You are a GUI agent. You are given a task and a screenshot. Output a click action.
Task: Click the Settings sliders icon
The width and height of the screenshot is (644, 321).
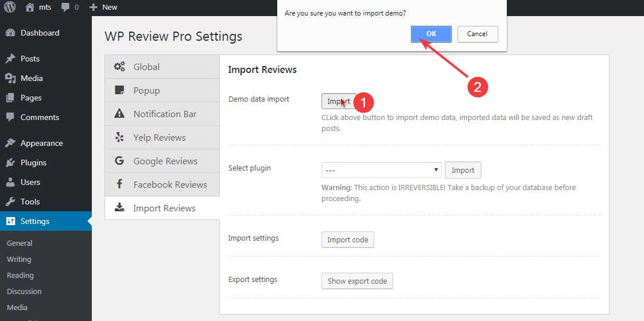tap(11, 221)
